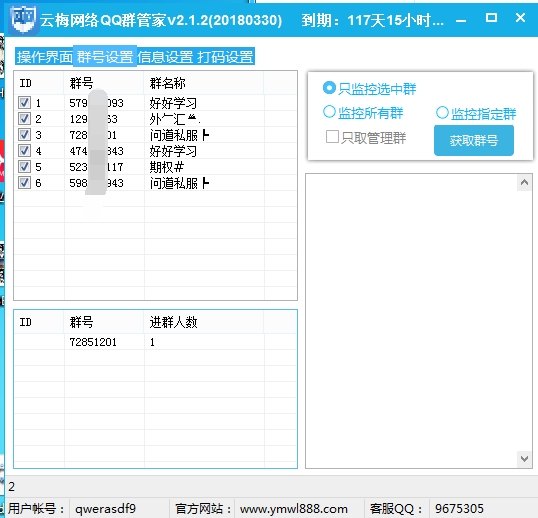Image resolution: width=538 pixels, height=518 pixels.
Task: Click the user account qwerasdf9 in the status bar
Action: (105, 508)
